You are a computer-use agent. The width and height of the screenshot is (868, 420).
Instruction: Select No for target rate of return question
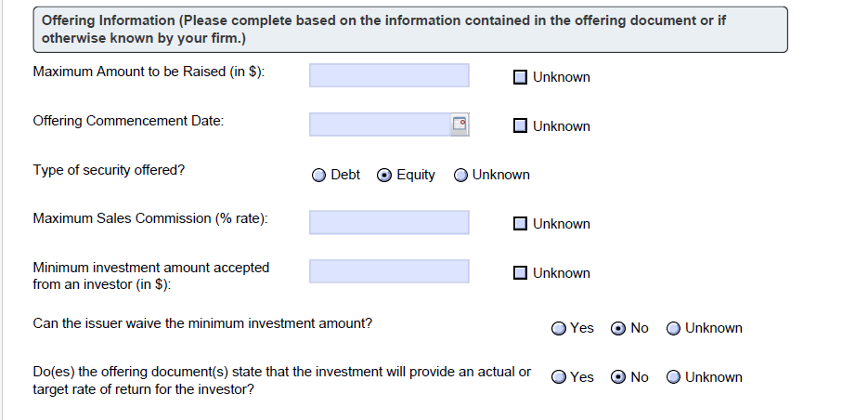click(617, 377)
